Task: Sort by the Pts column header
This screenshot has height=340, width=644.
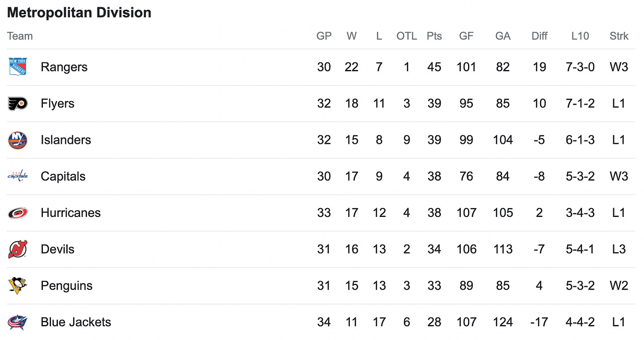Action: (434, 36)
